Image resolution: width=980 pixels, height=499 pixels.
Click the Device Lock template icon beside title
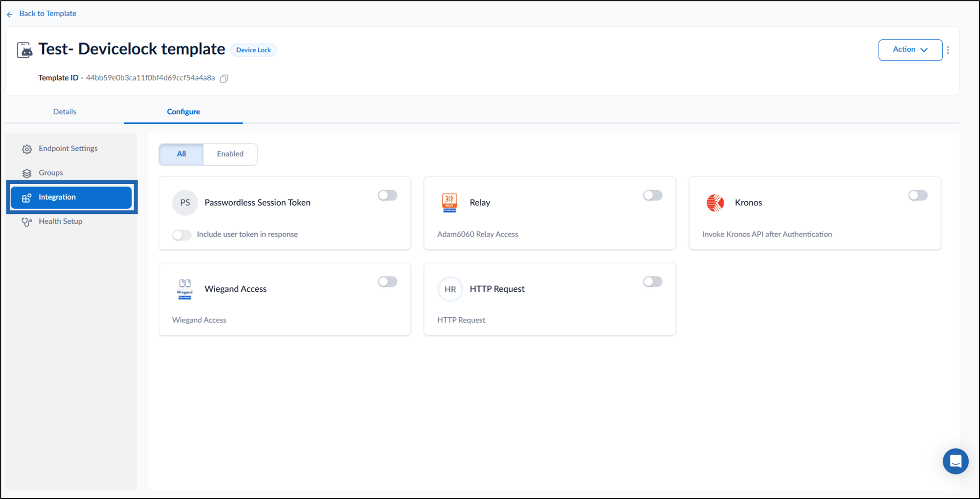click(24, 50)
